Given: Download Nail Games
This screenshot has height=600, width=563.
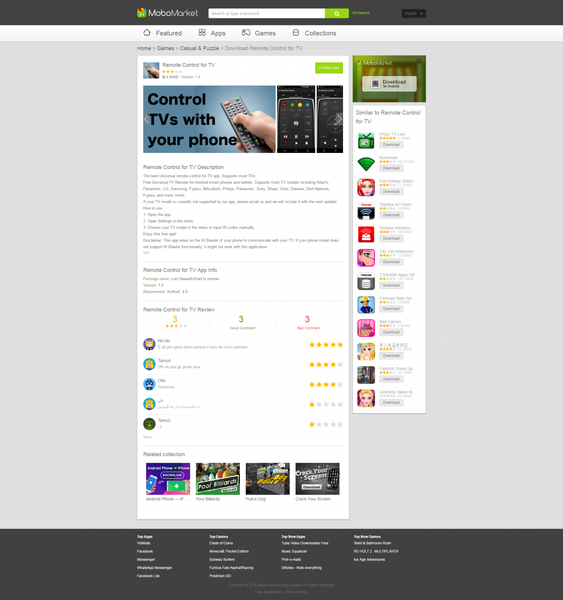Looking at the screenshot, I should [391, 332].
